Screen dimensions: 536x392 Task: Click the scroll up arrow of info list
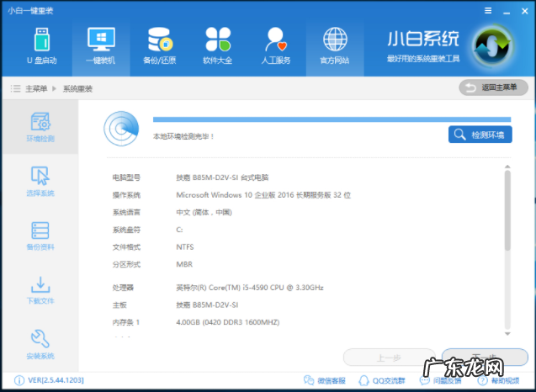coord(507,167)
